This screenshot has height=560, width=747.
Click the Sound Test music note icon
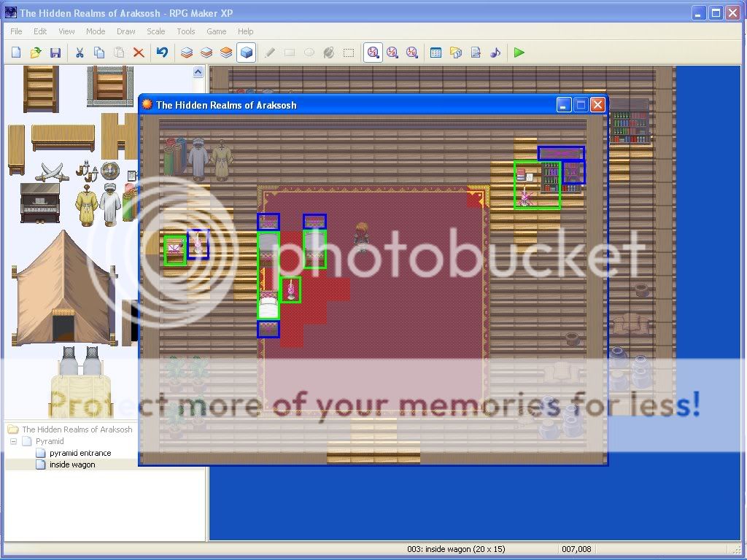[495, 52]
